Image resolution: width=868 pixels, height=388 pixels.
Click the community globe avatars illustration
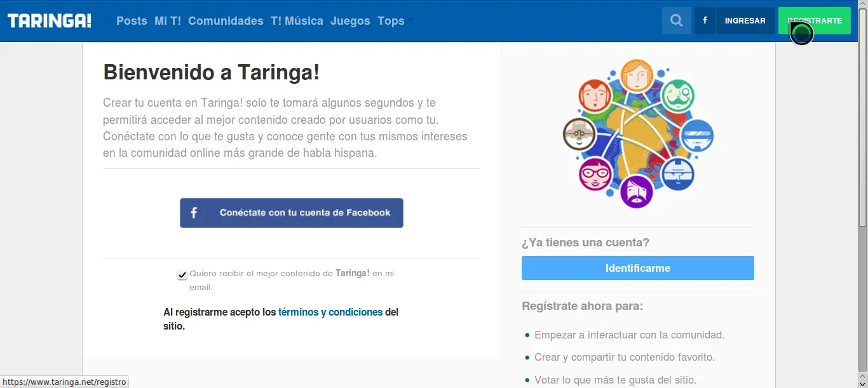(638, 133)
